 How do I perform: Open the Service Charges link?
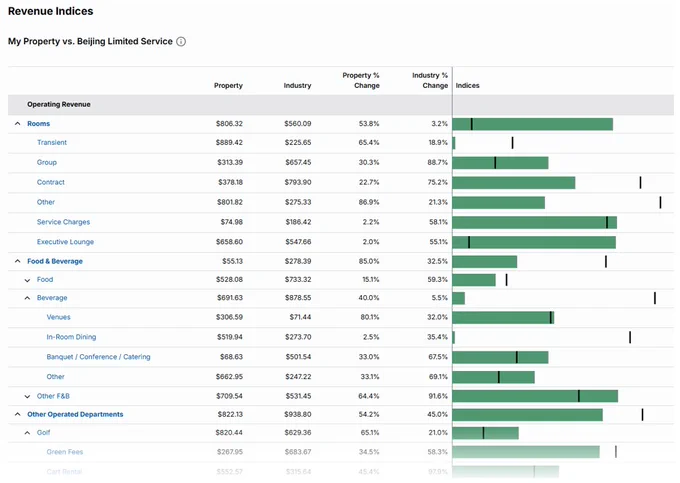tap(63, 222)
